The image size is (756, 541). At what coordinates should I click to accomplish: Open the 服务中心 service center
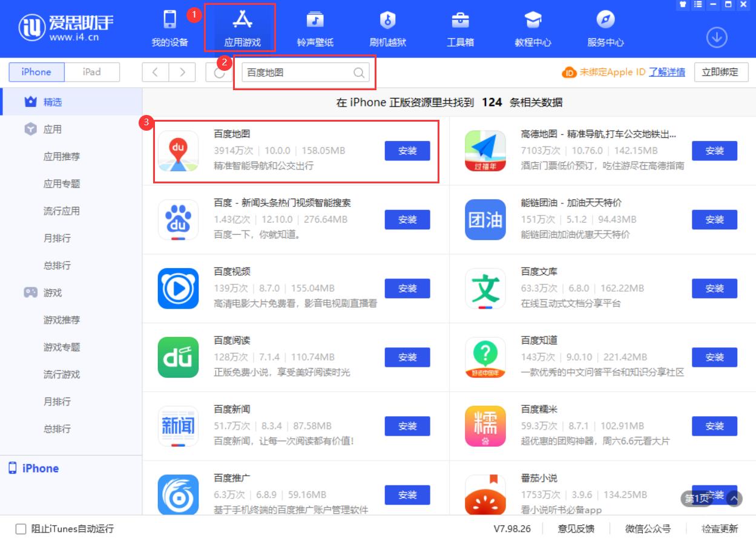pyautogui.click(x=605, y=28)
